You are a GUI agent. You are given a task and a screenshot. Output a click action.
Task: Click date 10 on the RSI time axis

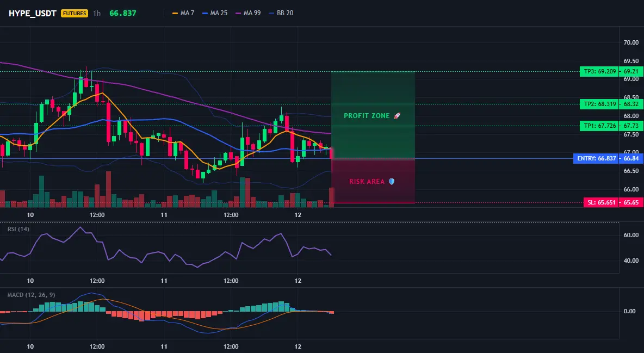[x=30, y=281]
